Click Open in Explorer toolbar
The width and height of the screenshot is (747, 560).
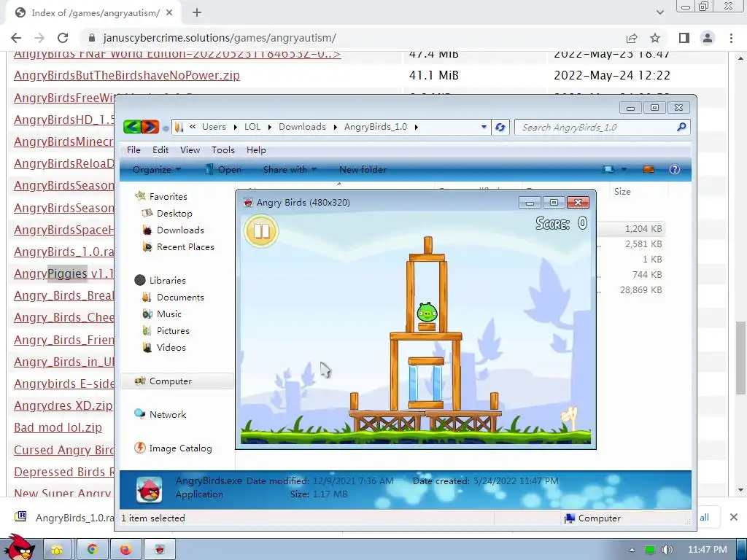pos(223,169)
